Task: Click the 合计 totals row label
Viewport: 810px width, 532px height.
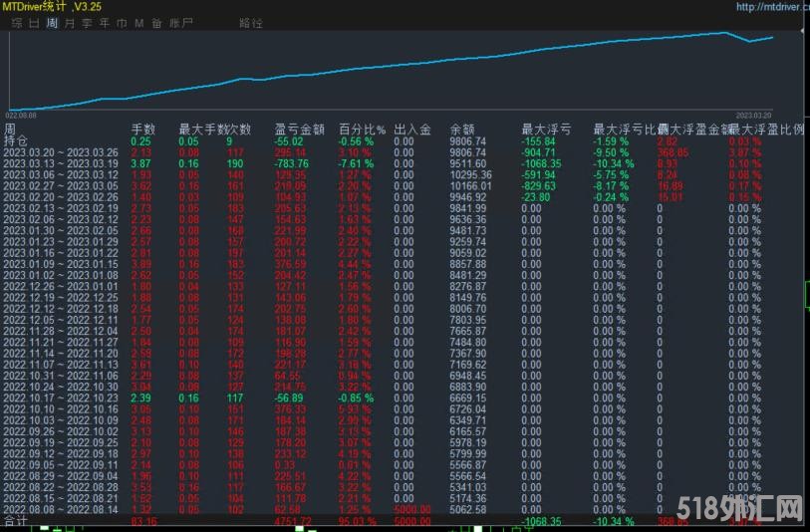Action: pos(16,520)
